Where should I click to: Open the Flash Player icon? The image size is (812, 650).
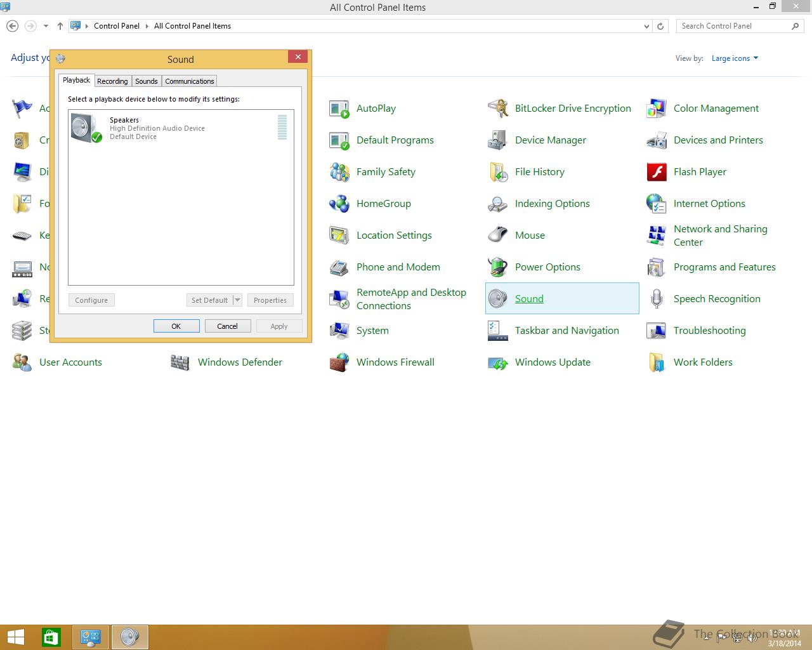point(657,172)
